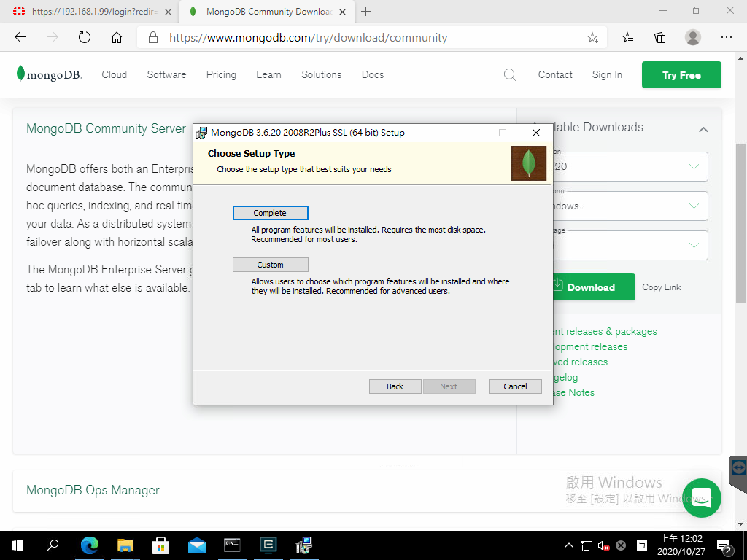Expand the MongoDB Ops Manager section

click(93, 490)
